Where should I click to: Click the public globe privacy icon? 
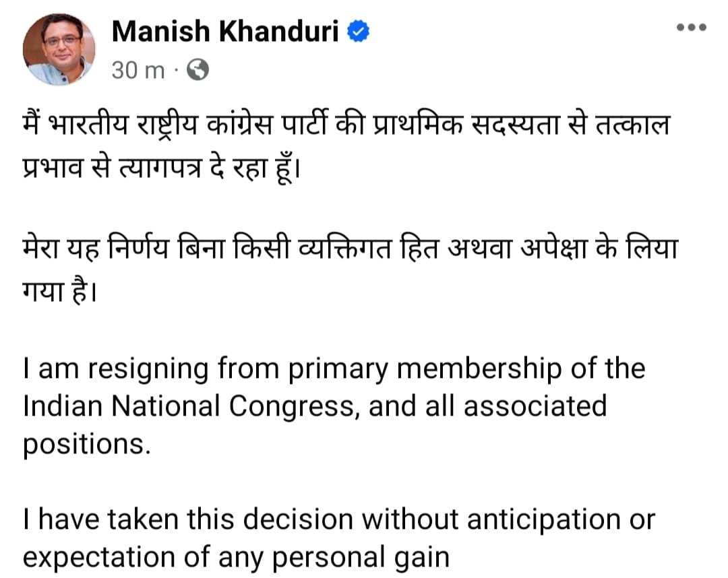[198, 69]
